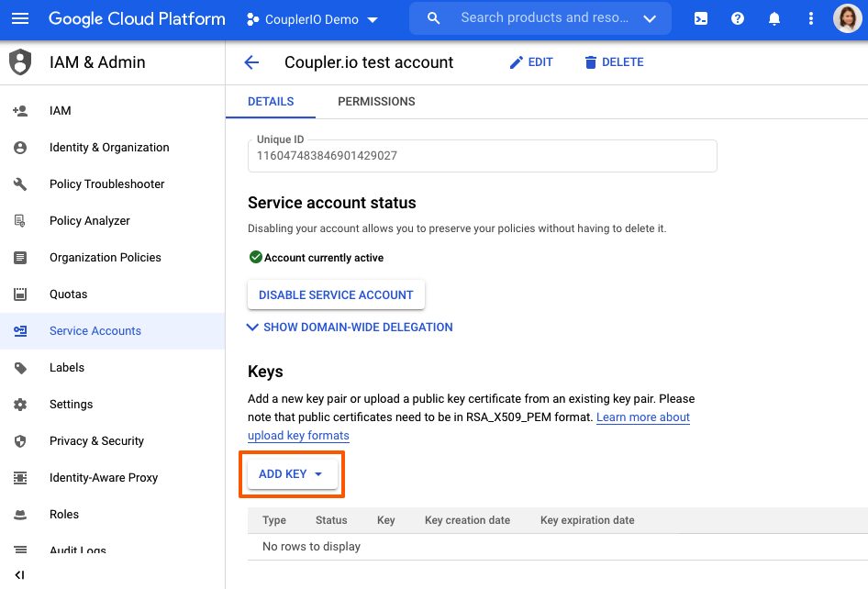Open the hamburger navigation menu
The width and height of the screenshot is (868, 589).
tap(20, 18)
